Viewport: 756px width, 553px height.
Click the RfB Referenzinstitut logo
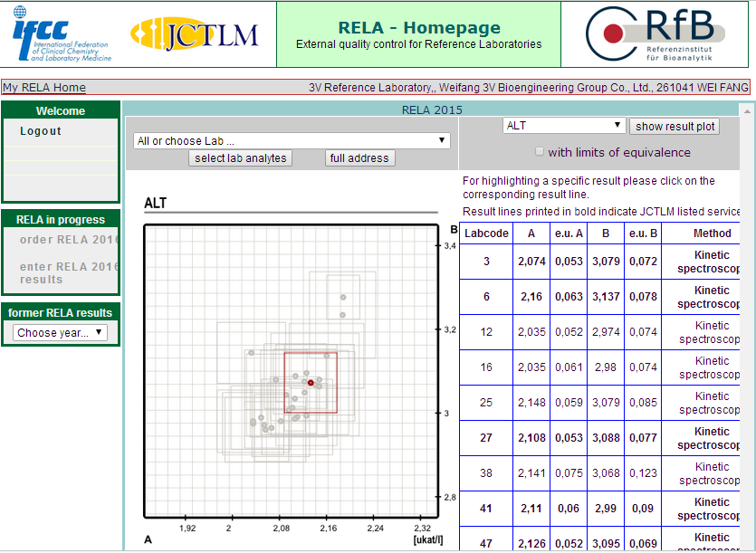(661, 34)
